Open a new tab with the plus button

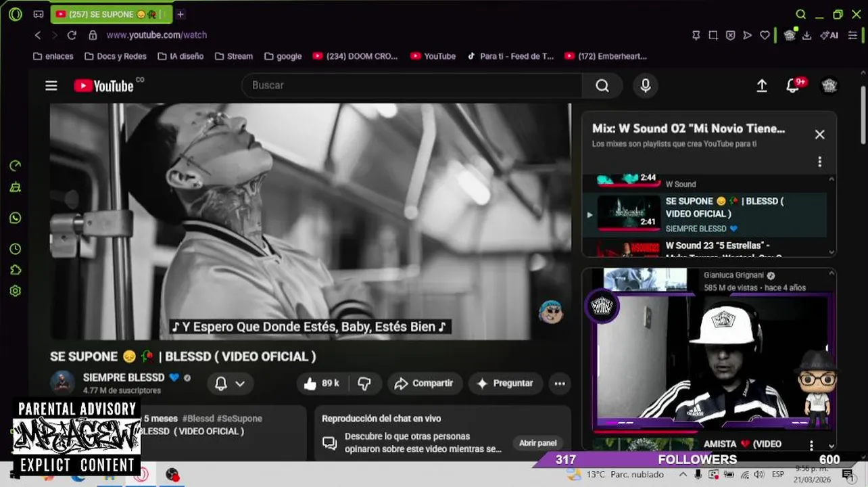coord(180,14)
